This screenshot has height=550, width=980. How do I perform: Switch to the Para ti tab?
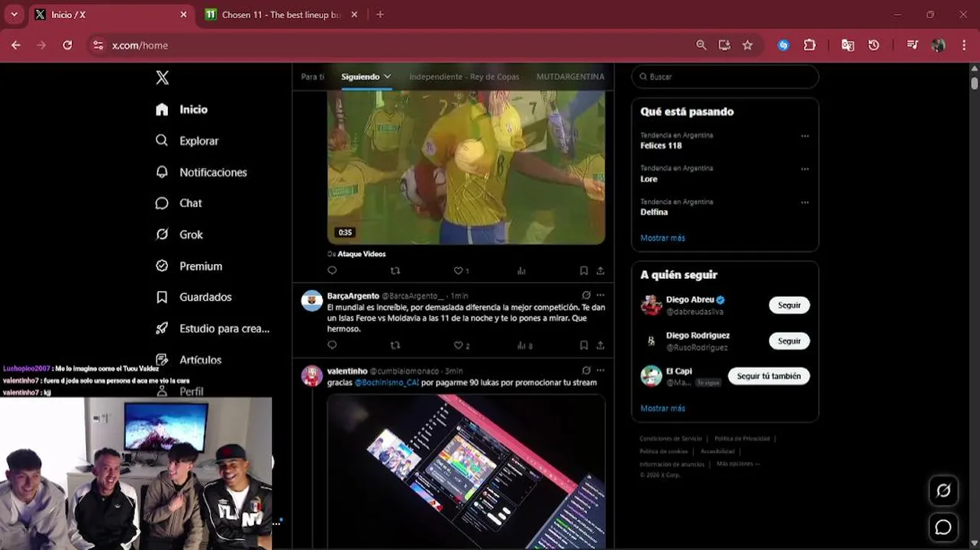tap(312, 76)
